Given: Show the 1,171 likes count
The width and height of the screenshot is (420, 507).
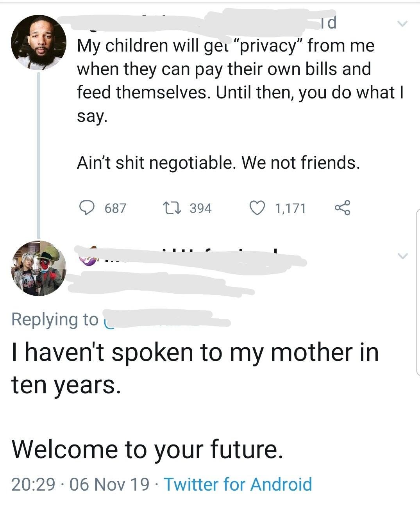Looking at the screenshot, I should coord(290,208).
